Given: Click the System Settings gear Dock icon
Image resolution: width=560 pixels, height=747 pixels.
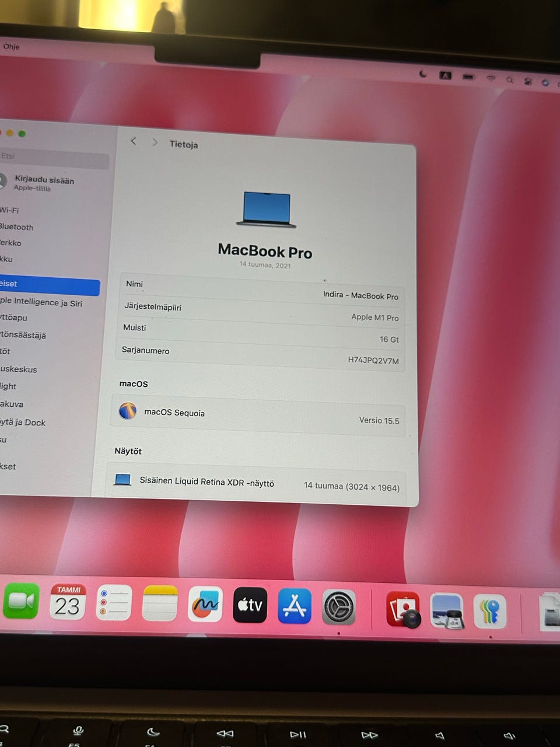Looking at the screenshot, I should tap(339, 607).
